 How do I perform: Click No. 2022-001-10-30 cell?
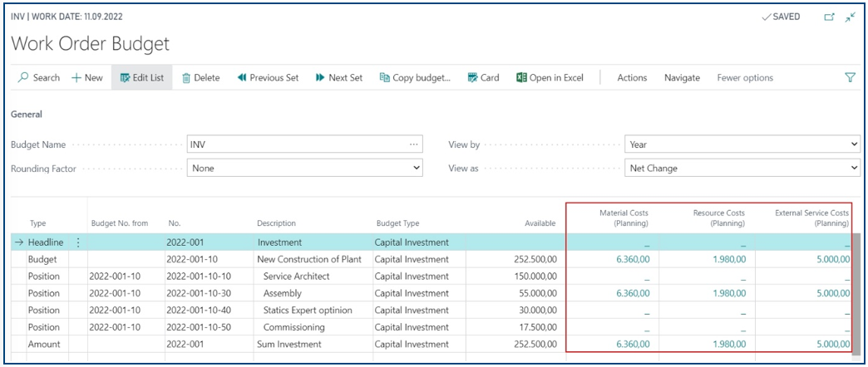(209, 293)
